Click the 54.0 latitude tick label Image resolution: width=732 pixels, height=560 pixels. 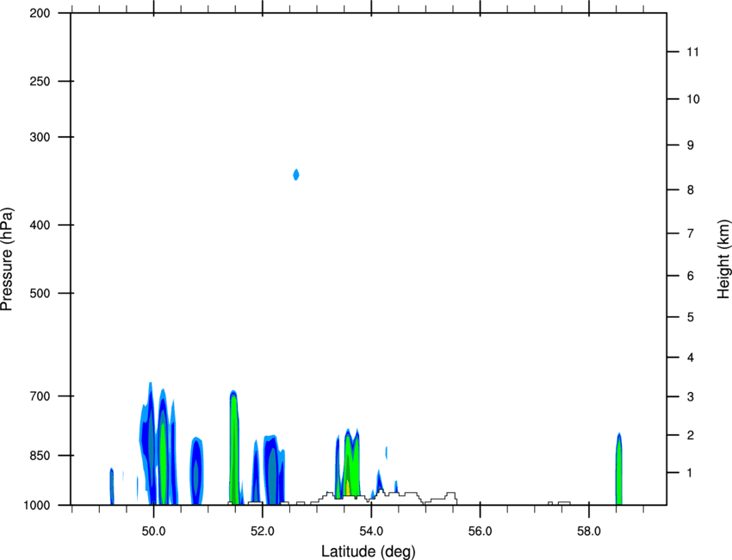[371, 532]
